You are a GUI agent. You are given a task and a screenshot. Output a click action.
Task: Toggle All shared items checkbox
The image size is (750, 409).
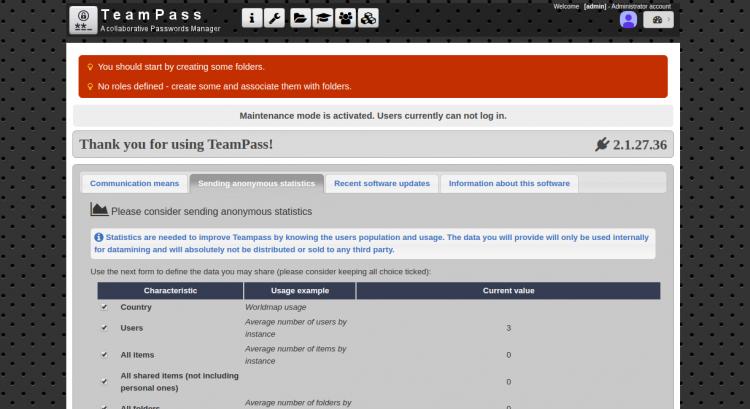[x=104, y=381]
